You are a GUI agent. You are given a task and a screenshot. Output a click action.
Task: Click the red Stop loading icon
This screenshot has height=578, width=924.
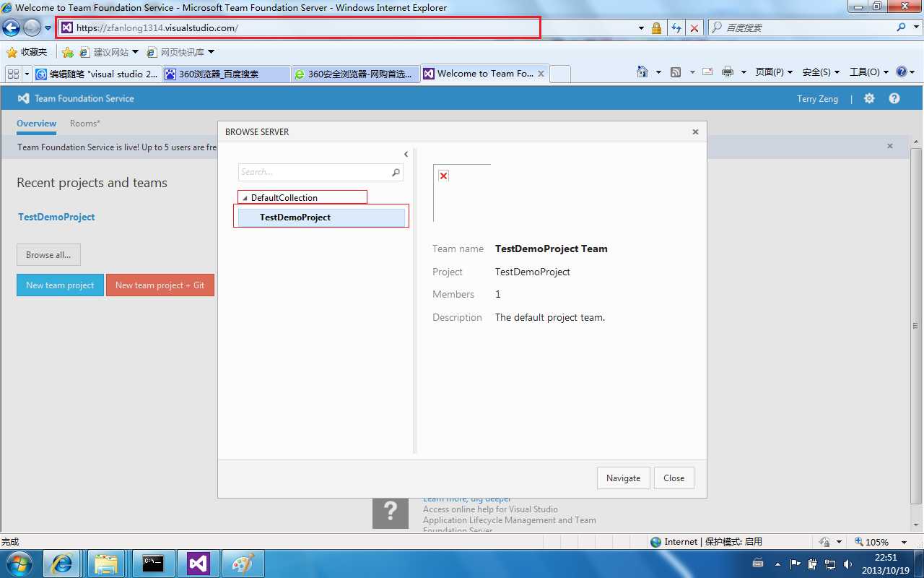[x=694, y=28]
